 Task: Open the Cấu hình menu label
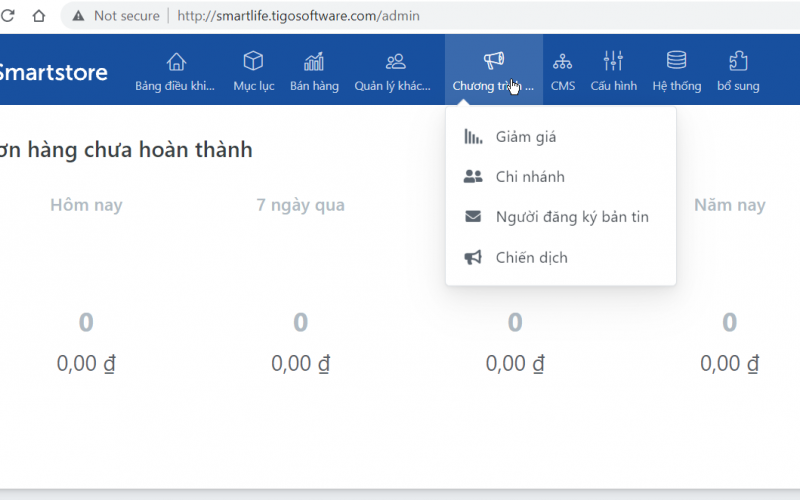(614, 86)
